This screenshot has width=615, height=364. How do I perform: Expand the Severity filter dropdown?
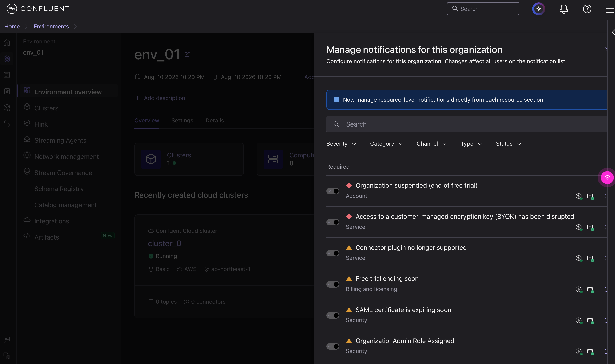(x=341, y=144)
